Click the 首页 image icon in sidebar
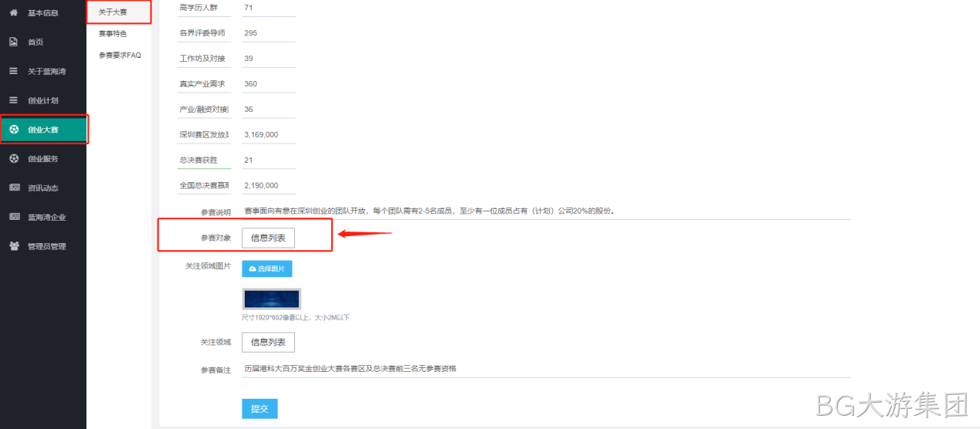This screenshot has width=980, height=429. (13, 42)
